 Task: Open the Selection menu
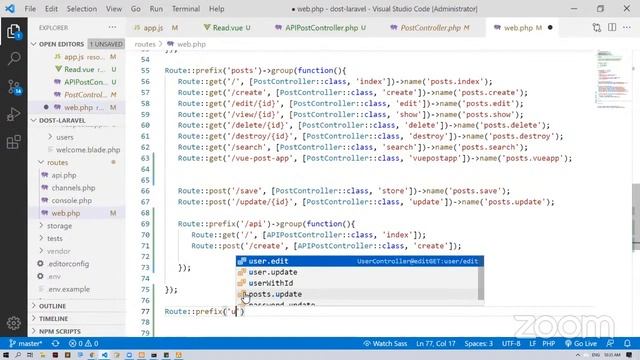82,9
